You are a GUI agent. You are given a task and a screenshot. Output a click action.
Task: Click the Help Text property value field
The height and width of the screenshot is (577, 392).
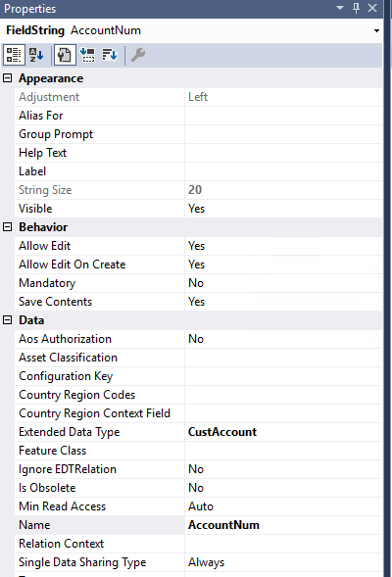283,153
